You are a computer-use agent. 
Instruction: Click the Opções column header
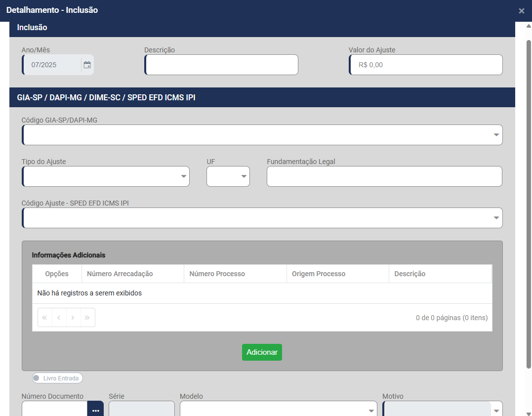click(x=57, y=274)
